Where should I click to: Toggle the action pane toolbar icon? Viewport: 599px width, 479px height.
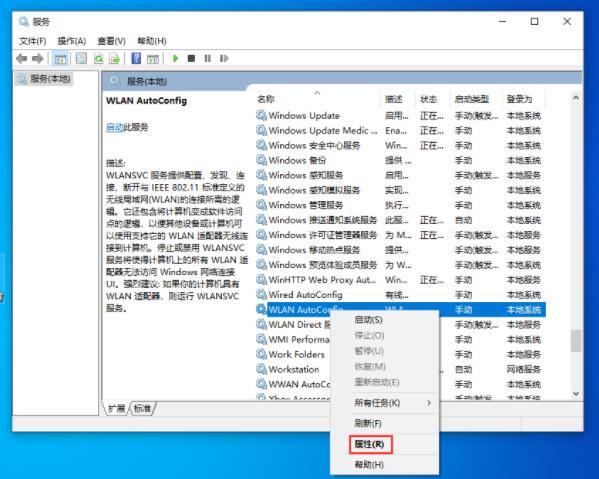click(x=153, y=58)
